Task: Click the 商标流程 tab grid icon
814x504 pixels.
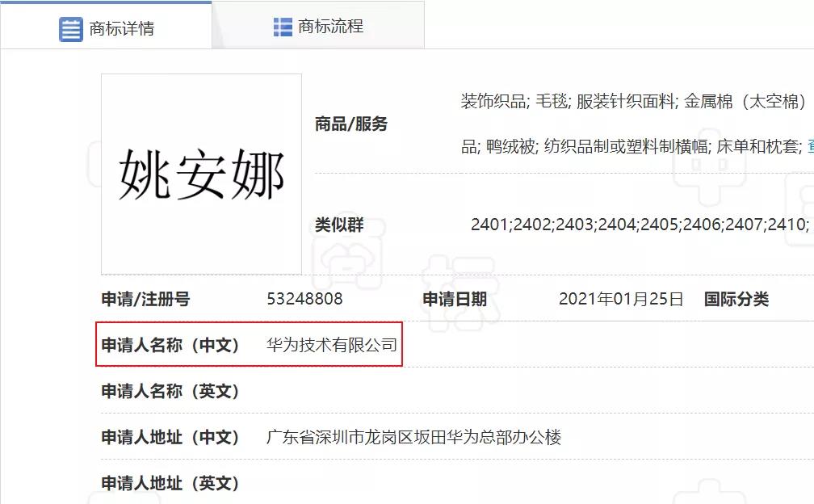Action: (283, 27)
